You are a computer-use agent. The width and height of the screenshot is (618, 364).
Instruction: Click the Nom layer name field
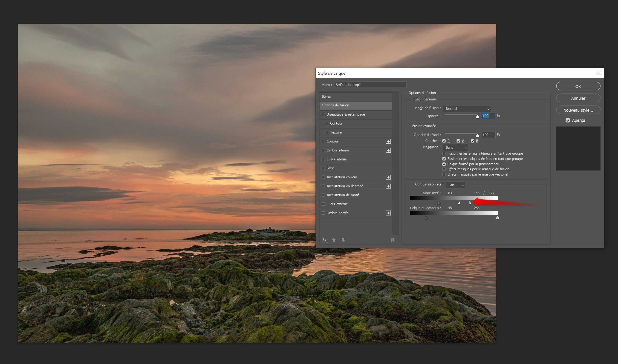(x=370, y=85)
